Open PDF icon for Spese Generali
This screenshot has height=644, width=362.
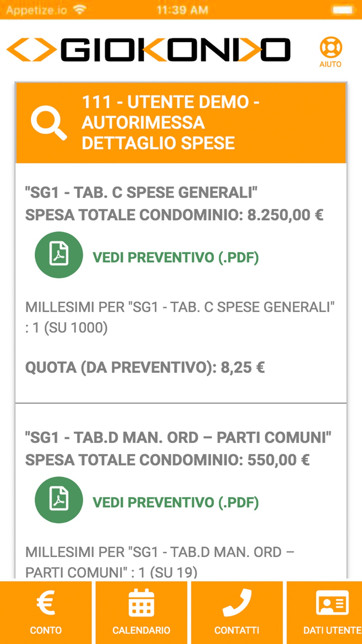[x=59, y=255]
